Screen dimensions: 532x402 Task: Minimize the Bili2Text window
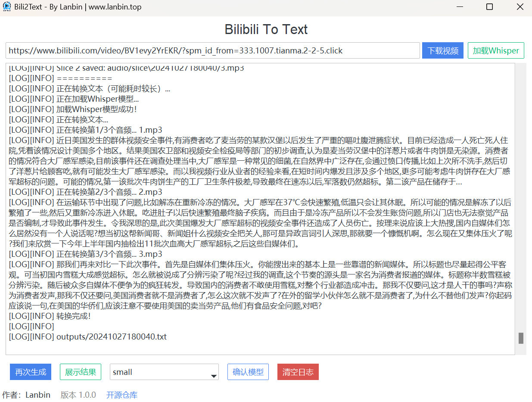(460, 7)
